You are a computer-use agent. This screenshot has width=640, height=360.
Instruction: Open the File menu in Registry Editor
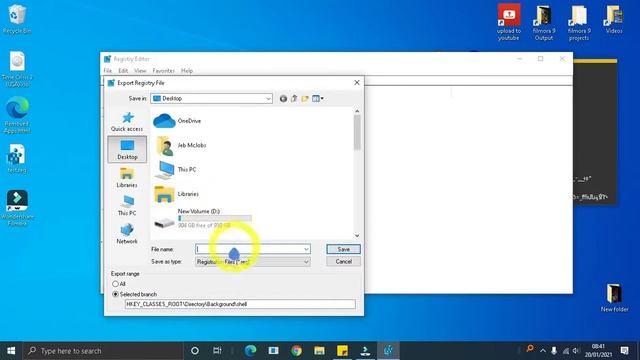coord(108,71)
